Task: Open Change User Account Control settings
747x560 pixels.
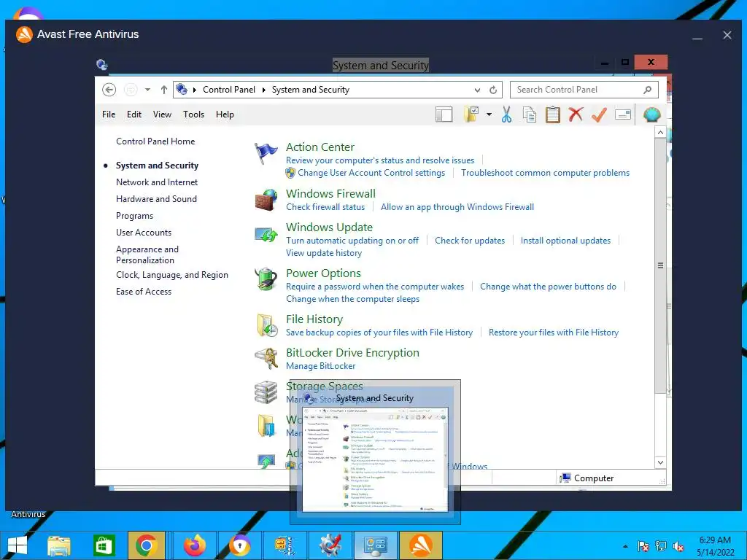Action: (x=371, y=173)
